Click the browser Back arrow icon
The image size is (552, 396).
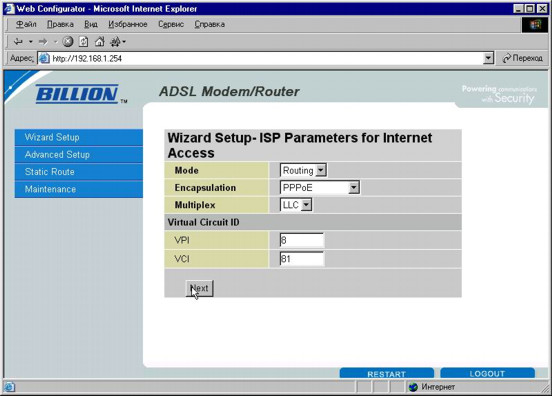pyautogui.click(x=18, y=42)
